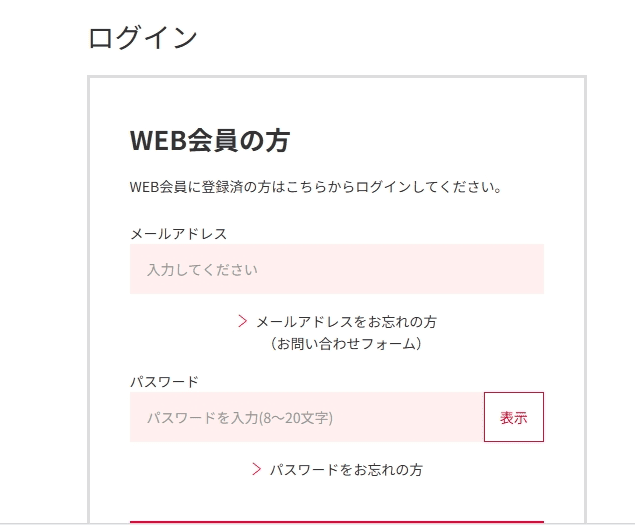This screenshot has height=525, width=635.
Task: Focus the パスワード input field
Action: 307,417
